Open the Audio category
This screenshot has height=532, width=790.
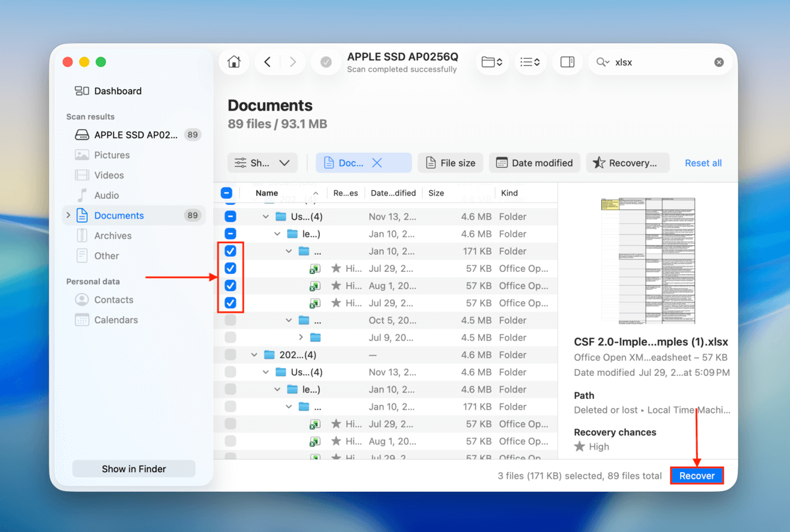[109, 195]
